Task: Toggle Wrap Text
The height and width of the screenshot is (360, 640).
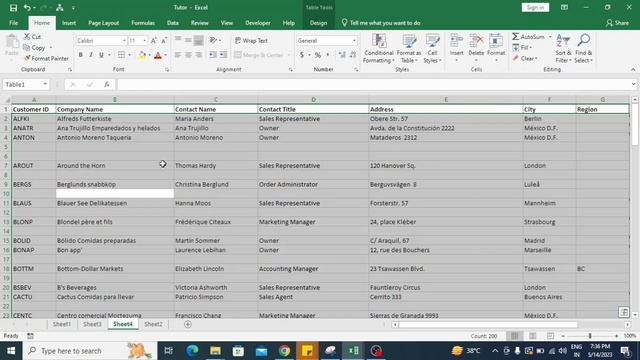Action: point(251,40)
